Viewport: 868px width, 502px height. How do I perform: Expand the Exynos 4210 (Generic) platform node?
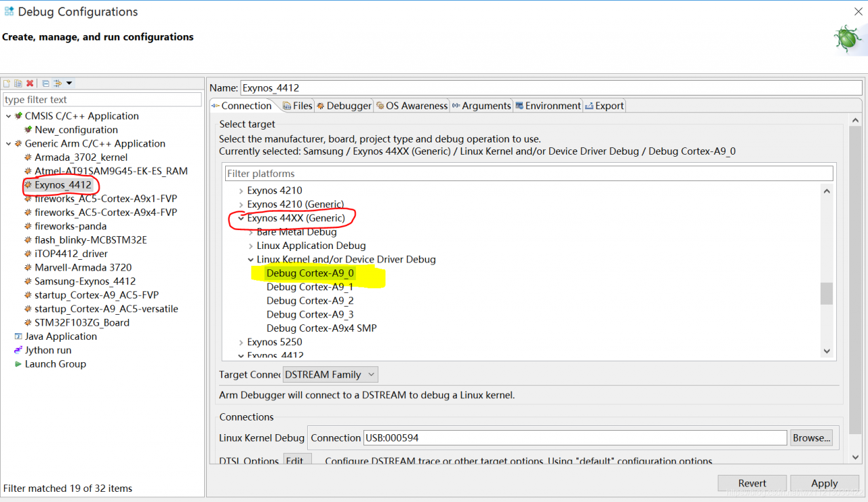pos(241,204)
